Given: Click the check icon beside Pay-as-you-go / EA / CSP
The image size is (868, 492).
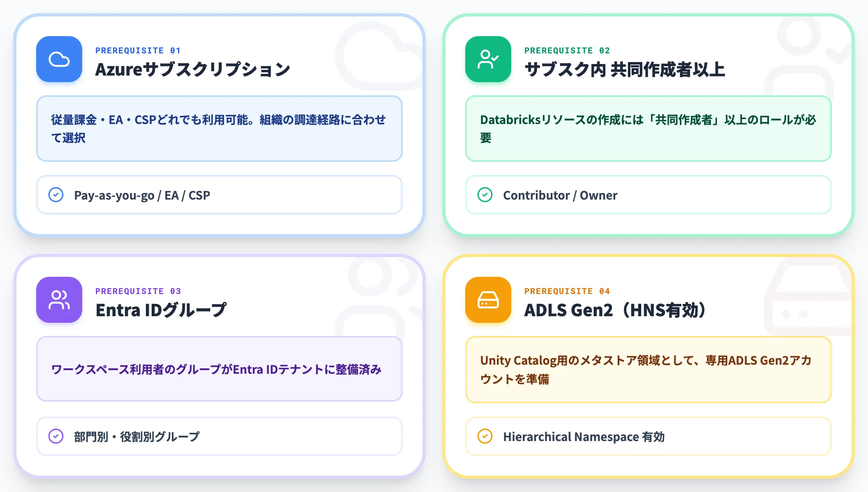Looking at the screenshot, I should click(x=56, y=195).
